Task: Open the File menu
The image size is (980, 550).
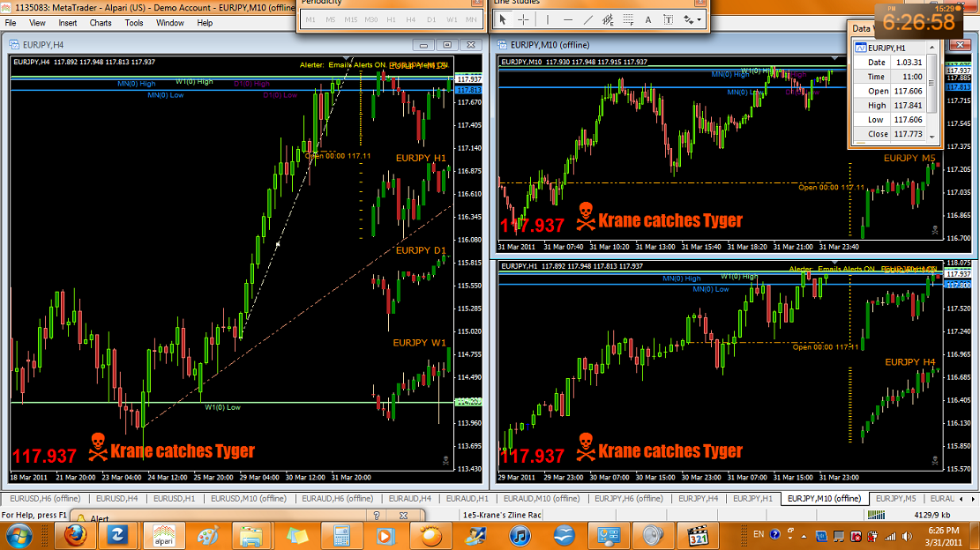Action: 11,23
